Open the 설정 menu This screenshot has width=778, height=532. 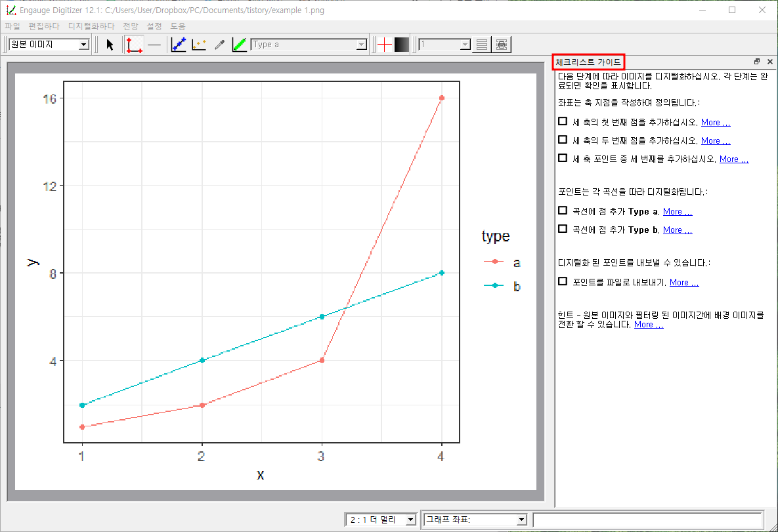click(x=154, y=26)
